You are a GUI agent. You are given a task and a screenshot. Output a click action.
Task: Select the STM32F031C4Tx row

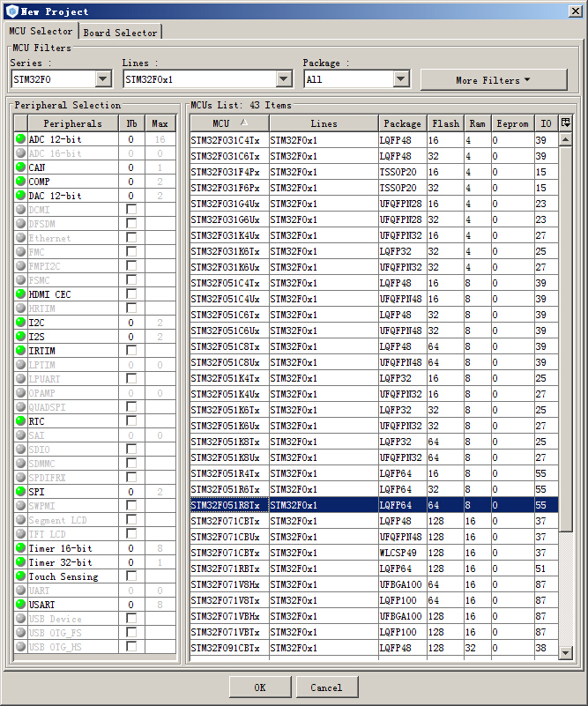[x=374, y=140]
